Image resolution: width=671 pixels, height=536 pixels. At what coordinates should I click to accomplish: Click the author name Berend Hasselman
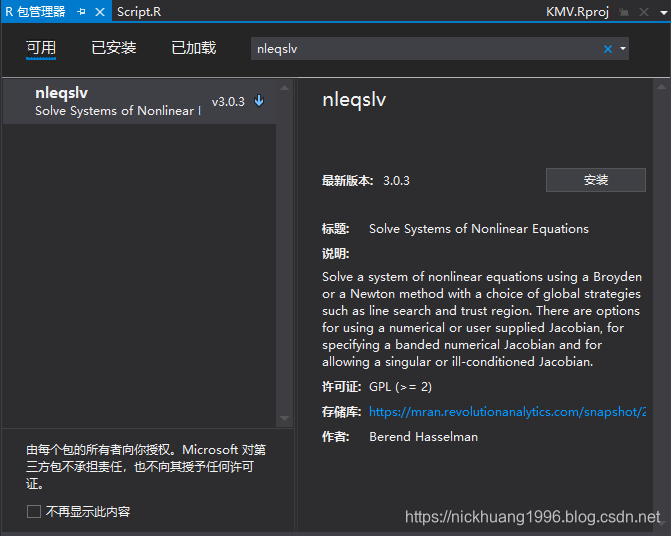point(423,437)
